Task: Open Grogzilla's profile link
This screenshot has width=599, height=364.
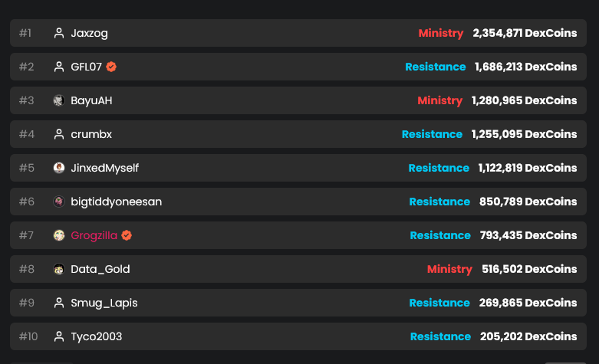Action: 94,235
